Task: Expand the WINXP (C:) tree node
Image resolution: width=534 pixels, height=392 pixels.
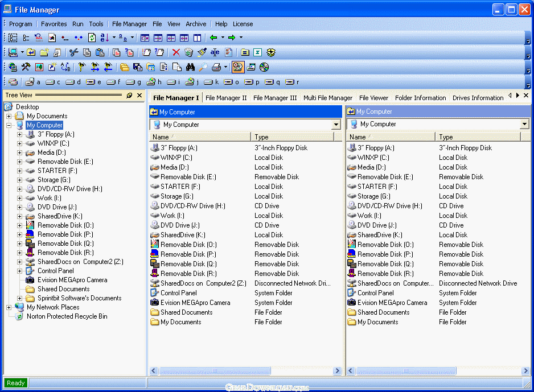Action: click(x=20, y=143)
